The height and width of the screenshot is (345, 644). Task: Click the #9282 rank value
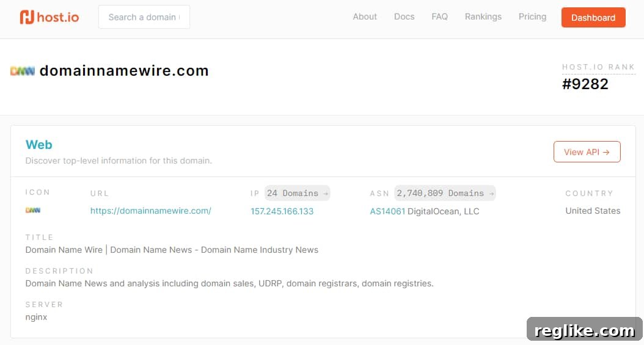coord(585,84)
